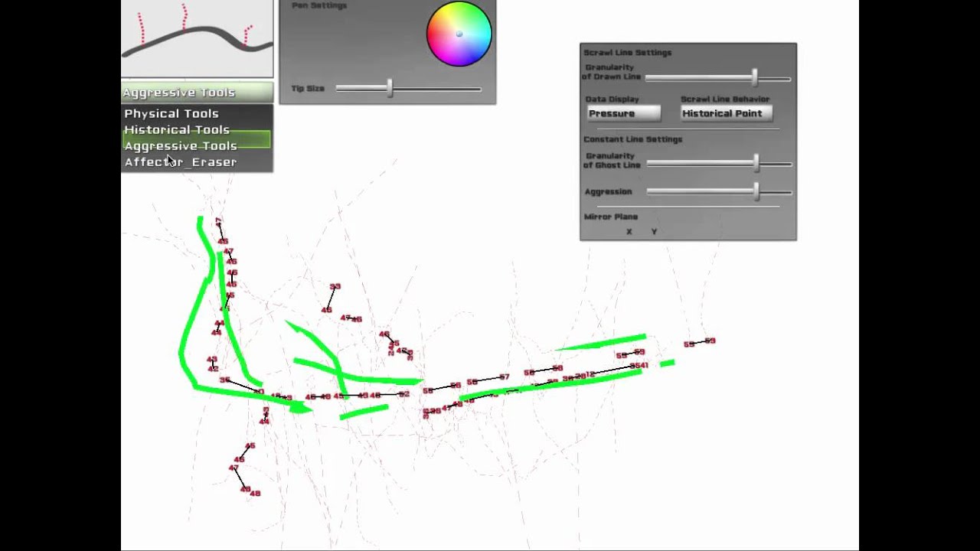Viewport: 980px width, 551px height.
Task: Click the stroke preview thumbnail with red dotted lines
Action: (x=197, y=38)
